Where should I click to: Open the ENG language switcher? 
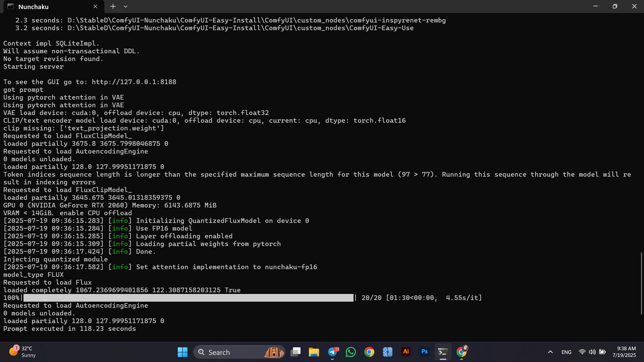(x=566, y=352)
